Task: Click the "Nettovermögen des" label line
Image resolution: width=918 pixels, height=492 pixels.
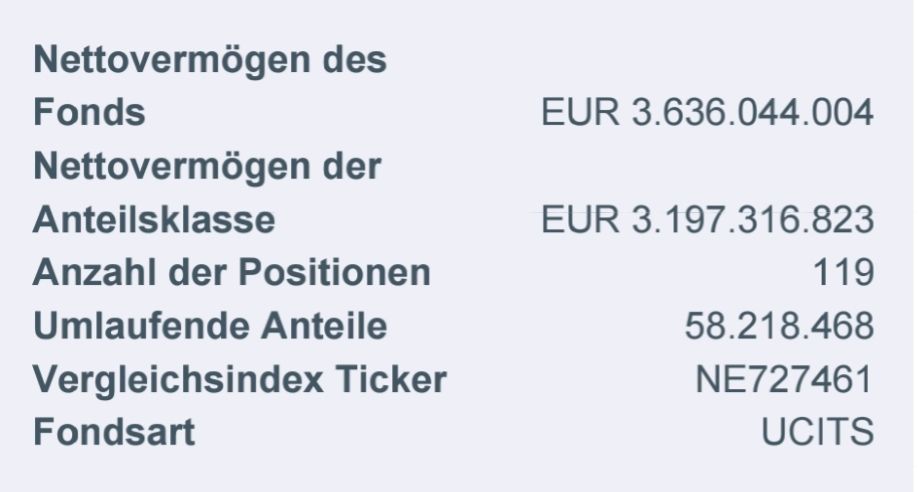Action: [x=210, y=60]
